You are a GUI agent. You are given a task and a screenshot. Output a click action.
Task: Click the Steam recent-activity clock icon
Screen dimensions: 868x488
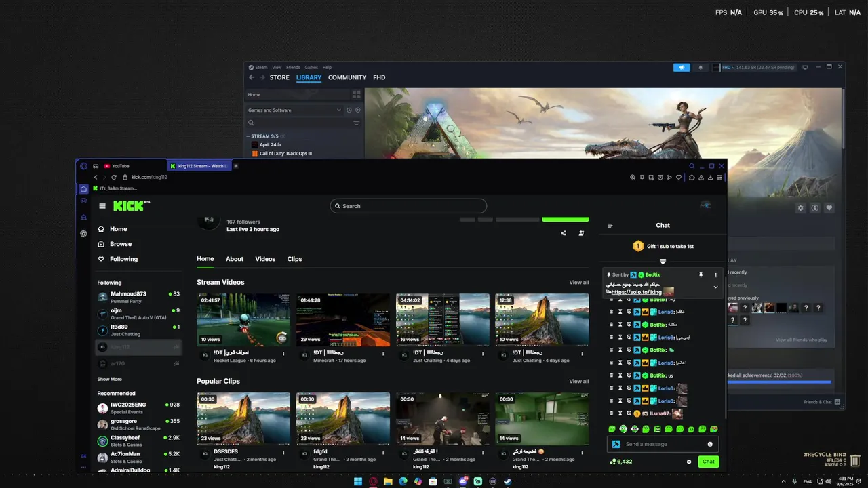pyautogui.click(x=349, y=110)
